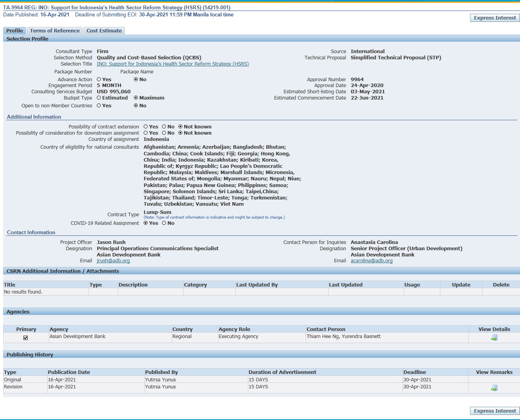Select Not known for contract extension
The height and width of the screenshot is (420, 520).
(180, 126)
